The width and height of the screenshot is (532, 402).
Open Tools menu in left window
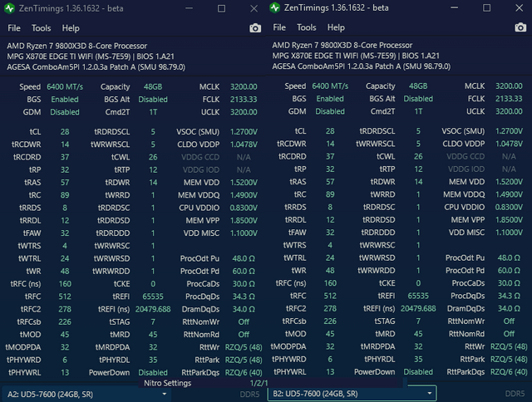(x=41, y=28)
